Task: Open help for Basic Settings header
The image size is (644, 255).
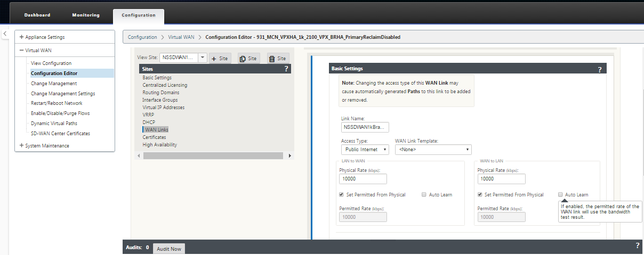Action: [599, 69]
